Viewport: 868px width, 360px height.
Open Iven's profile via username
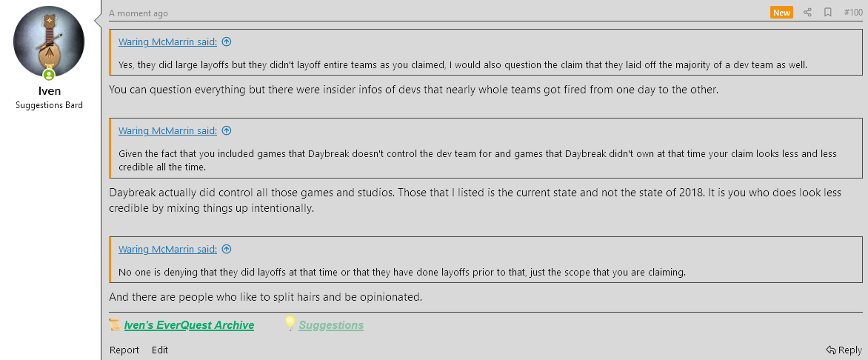click(x=49, y=91)
